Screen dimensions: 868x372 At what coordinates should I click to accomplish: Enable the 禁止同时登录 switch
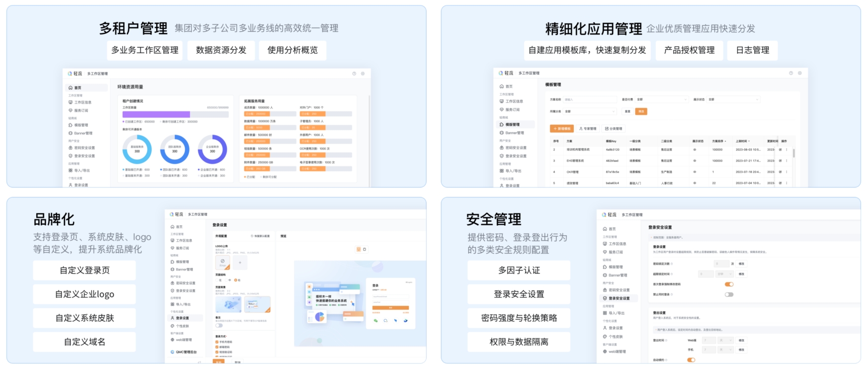(x=729, y=294)
